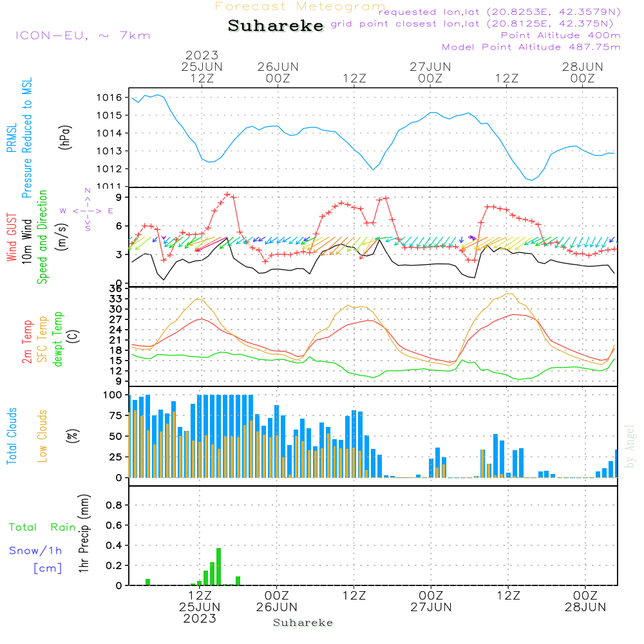The image size is (644, 644).
Task: Click the green dewpt Temp legend label
Action: click(57, 339)
